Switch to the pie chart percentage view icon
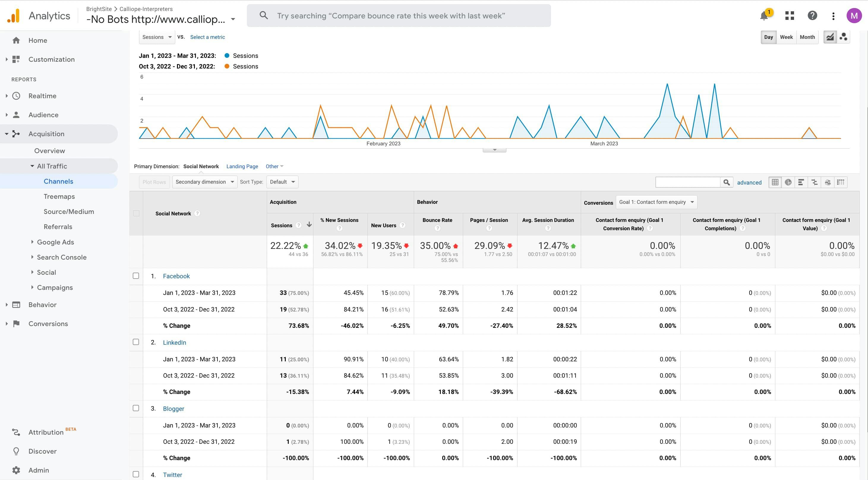868x480 pixels. click(788, 182)
